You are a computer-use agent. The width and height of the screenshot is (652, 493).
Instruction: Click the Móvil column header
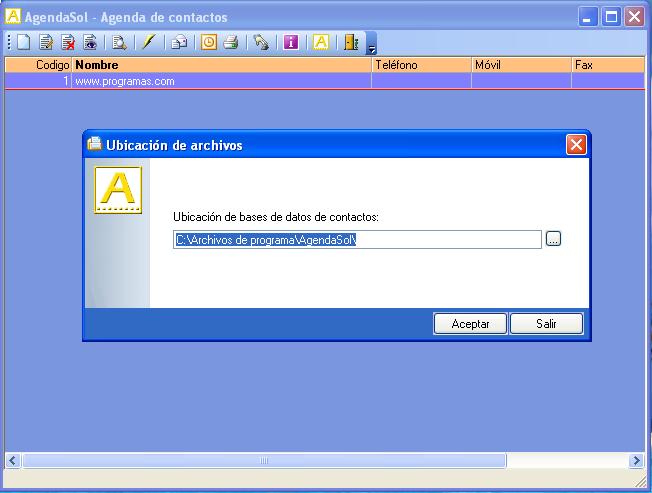coord(521,65)
